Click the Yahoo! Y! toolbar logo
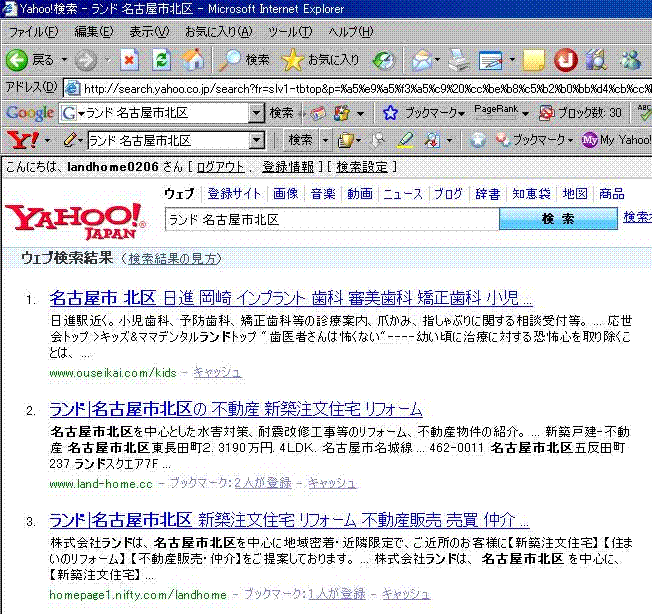The width and height of the screenshot is (652, 614). (23, 141)
